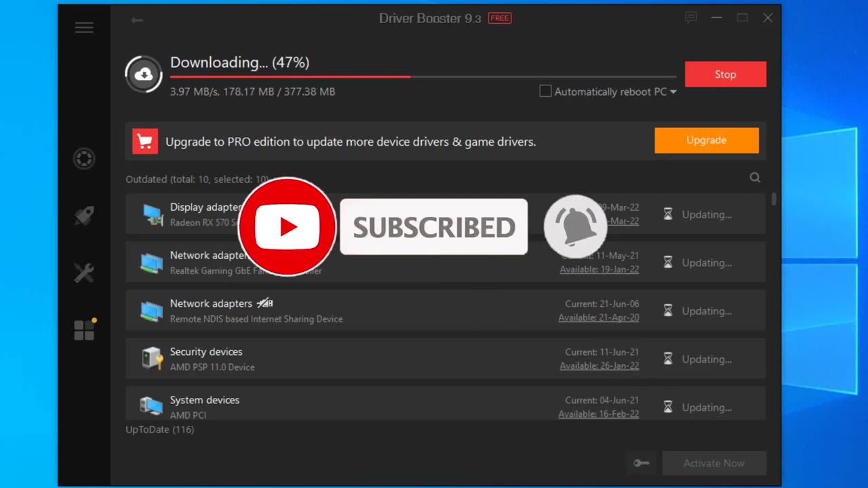Image resolution: width=868 pixels, height=488 pixels.
Task: Select the Security devices label
Action: [x=206, y=352]
